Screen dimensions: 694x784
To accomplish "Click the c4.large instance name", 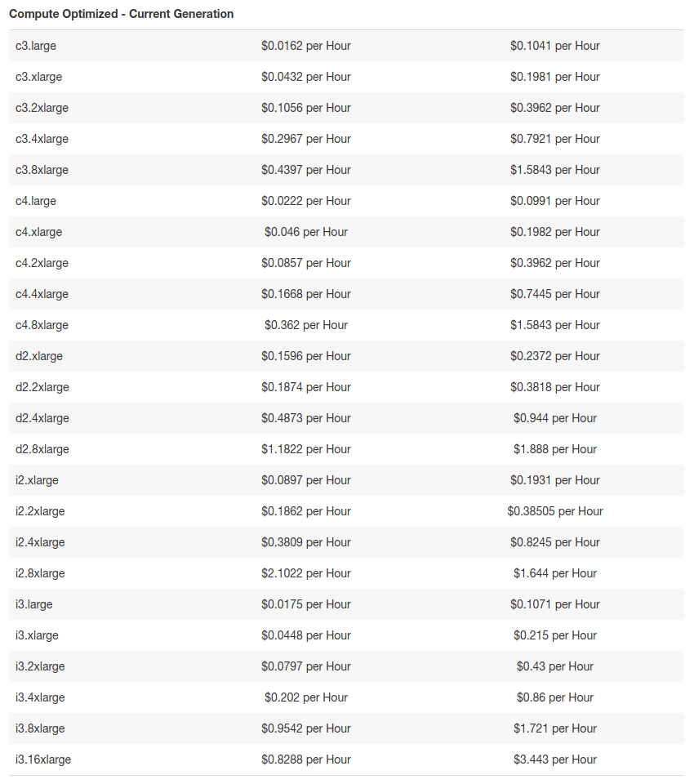I will [36, 201].
